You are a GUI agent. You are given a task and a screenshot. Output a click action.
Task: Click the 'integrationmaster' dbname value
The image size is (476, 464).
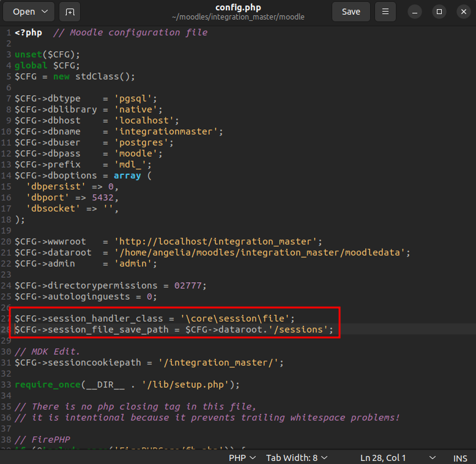(166, 131)
